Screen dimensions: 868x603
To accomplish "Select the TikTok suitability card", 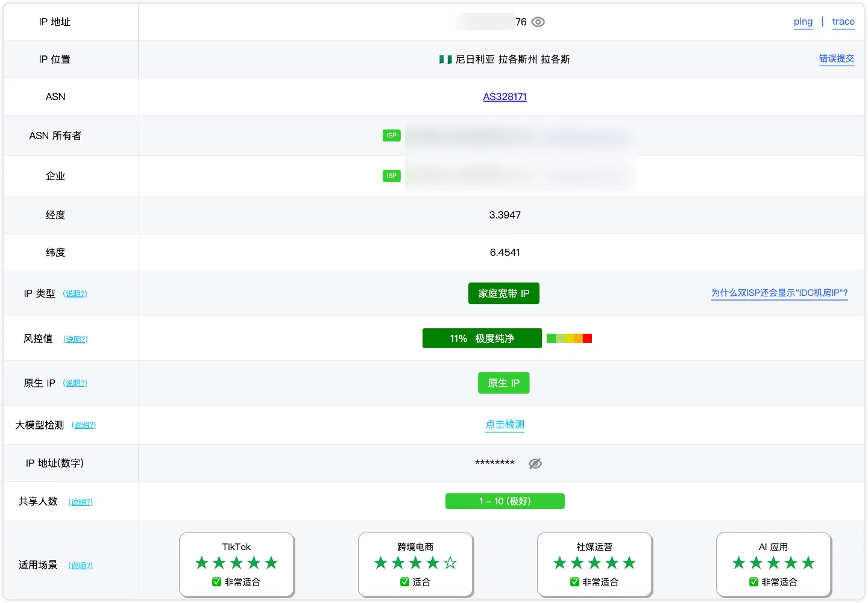I will click(x=236, y=564).
